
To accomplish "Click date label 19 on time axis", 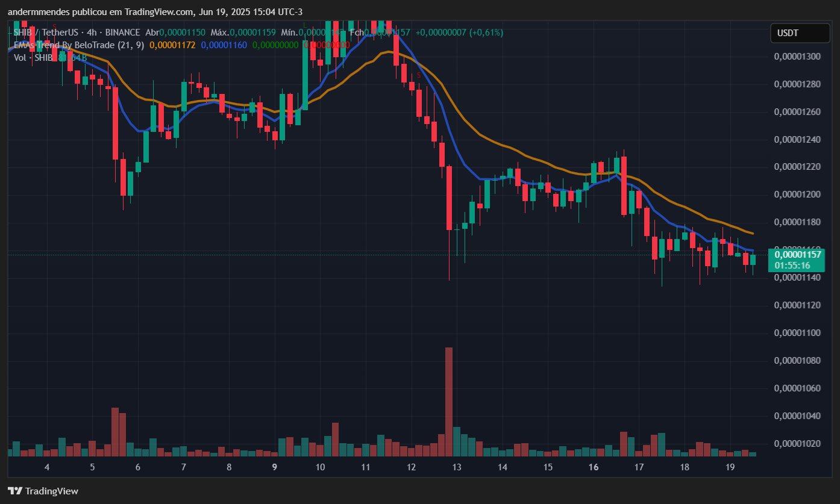I will point(730,467).
